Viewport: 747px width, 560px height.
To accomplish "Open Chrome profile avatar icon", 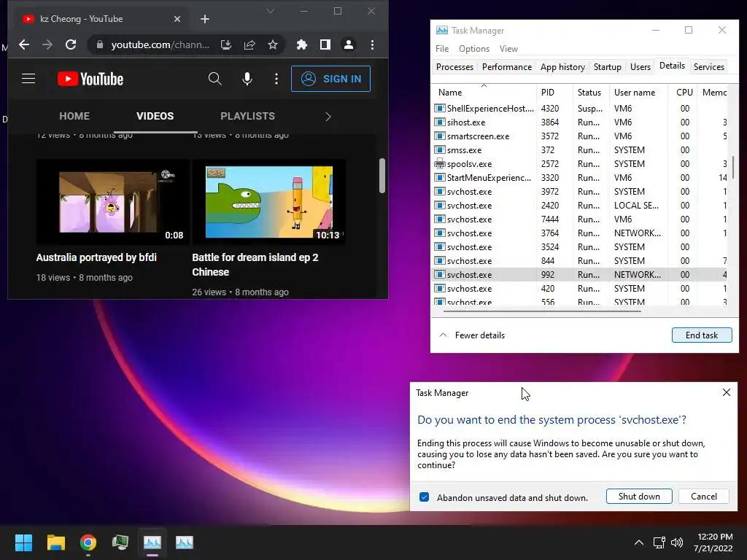I will [349, 44].
